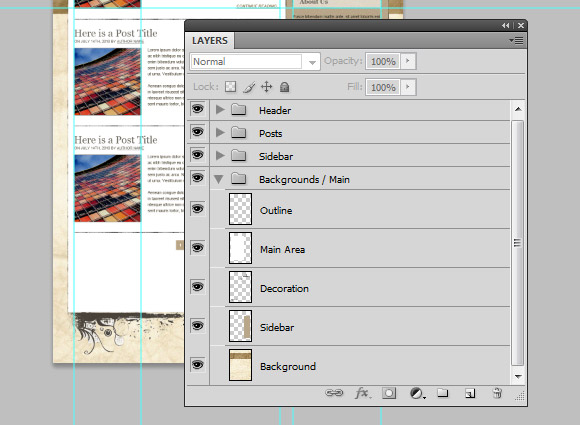The image size is (580, 425).
Task: Hide the Posts group
Action: click(198, 132)
